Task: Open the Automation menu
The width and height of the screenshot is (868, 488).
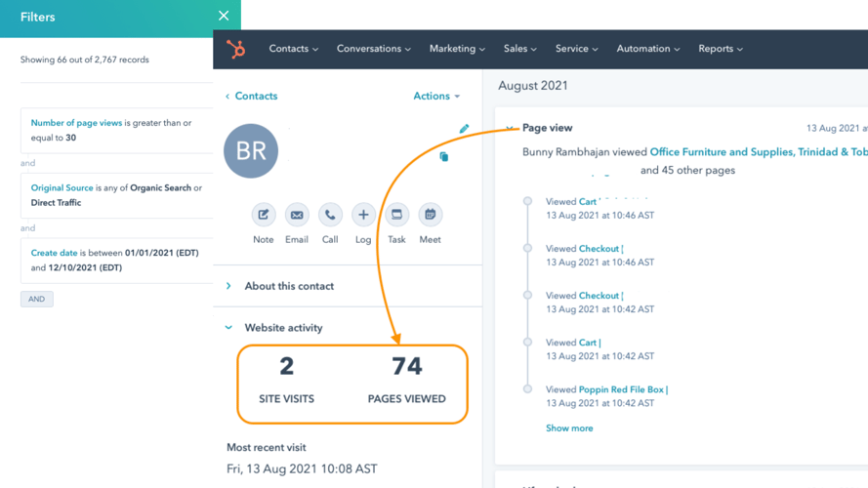Action: click(648, 49)
